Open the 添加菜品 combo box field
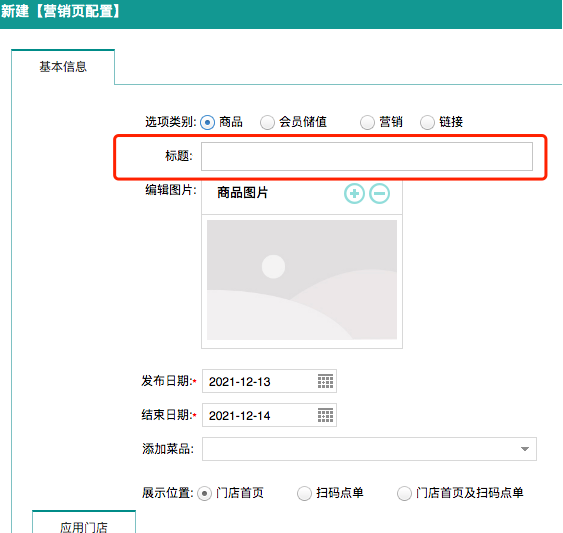This screenshot has width=563, height=533. click(x=369, y=449)
